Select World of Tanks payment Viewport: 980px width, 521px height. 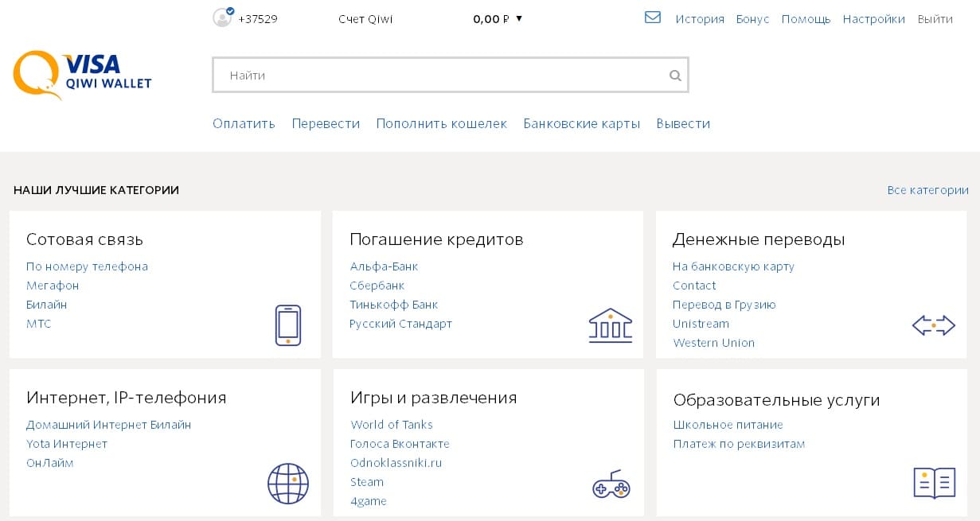coord(392,425)
